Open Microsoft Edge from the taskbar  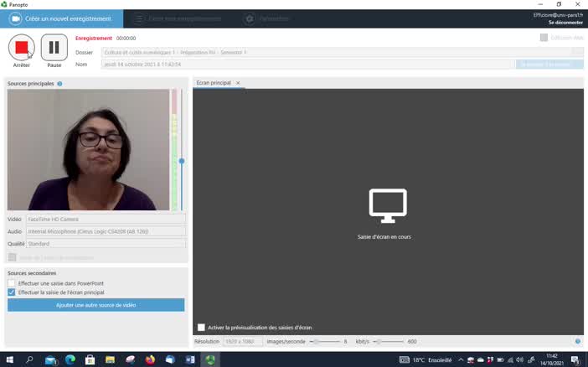click(70, 359)
